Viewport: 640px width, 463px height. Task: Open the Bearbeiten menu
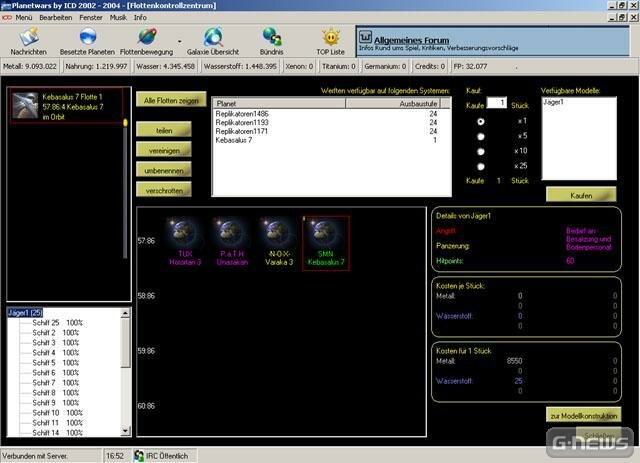coord(56,18)
